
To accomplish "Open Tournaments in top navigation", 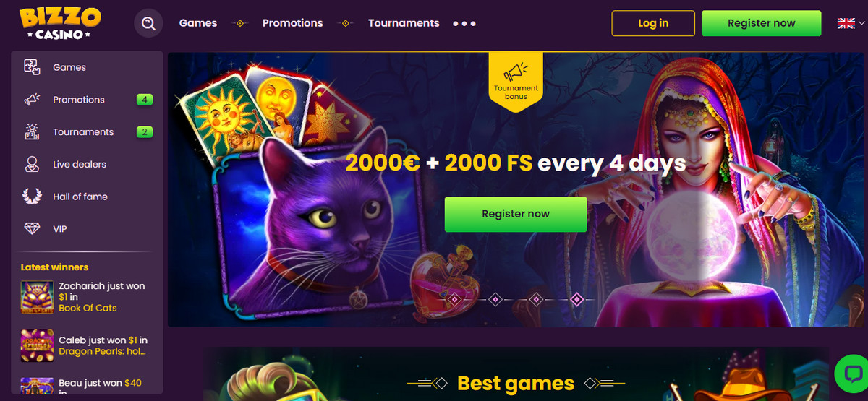I will 404,23.
